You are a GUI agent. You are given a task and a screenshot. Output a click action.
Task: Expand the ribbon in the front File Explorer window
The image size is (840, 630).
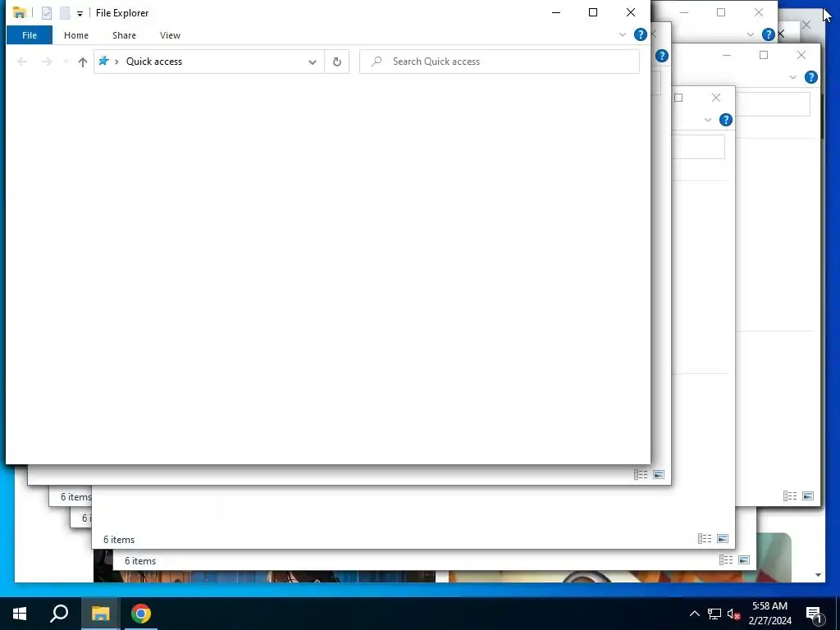[623, 34]
